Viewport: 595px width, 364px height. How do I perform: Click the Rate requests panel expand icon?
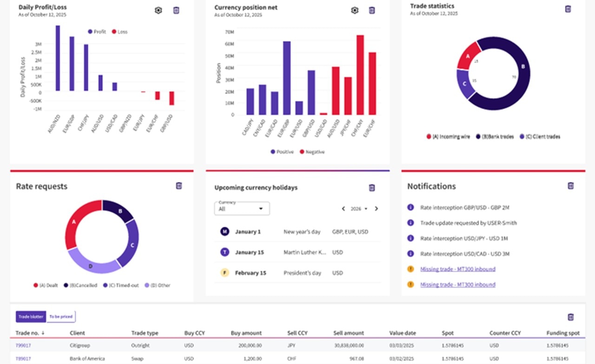tap(178, 186)
